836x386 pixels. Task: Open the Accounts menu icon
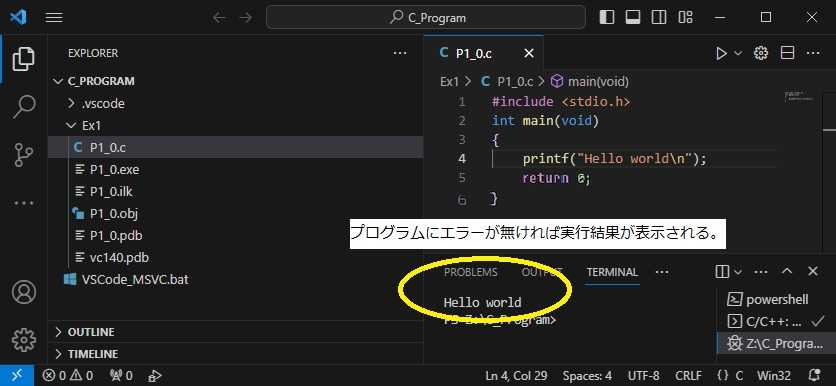[x=23, y=292]
